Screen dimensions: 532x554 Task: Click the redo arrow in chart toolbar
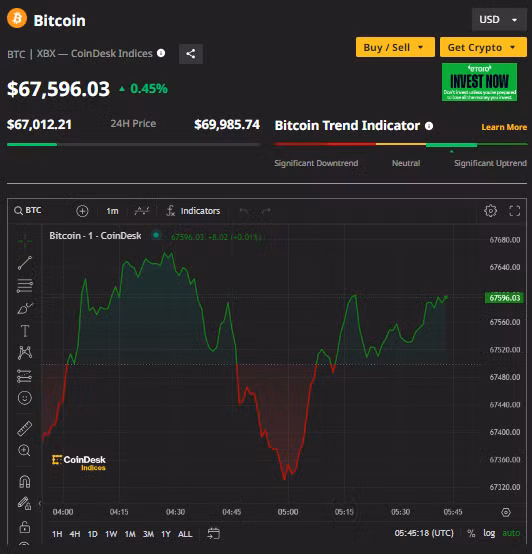pyautogui.click(x=266, y=211)
